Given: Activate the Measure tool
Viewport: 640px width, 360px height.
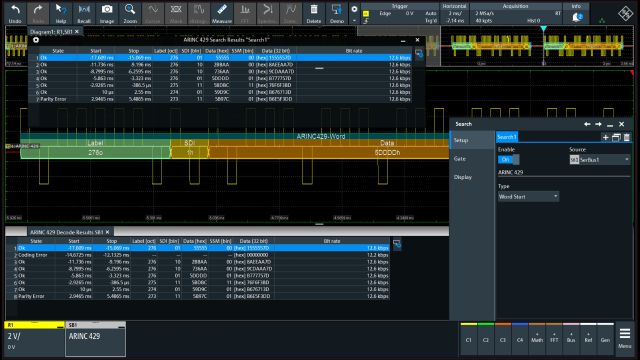Looking at the screenshot, I should [x=222, y=13].
